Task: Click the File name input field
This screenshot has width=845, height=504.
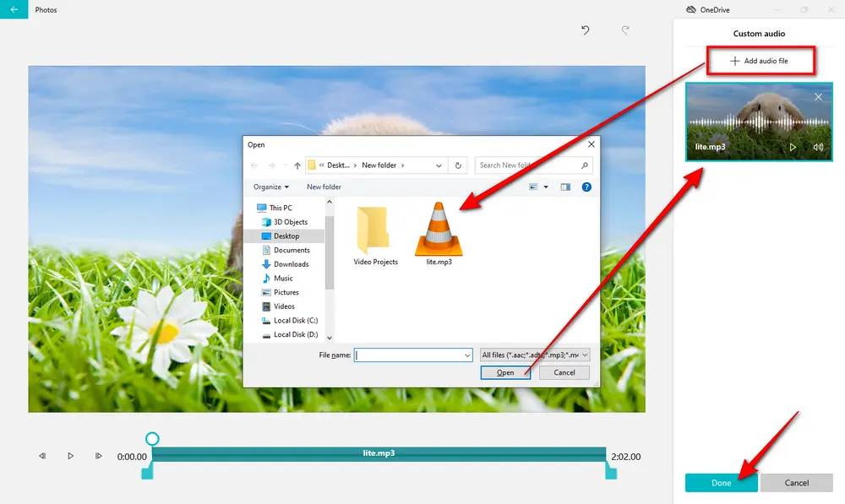Action: coord(412,355)
